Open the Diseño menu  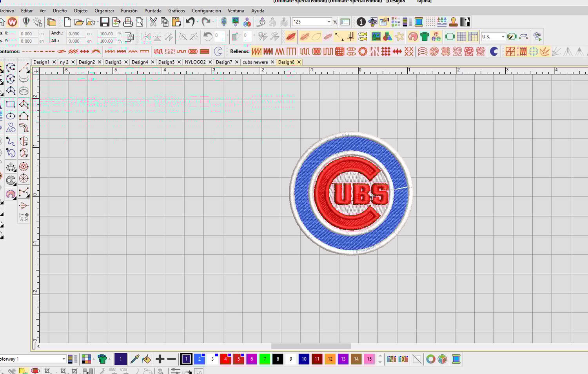60,11
